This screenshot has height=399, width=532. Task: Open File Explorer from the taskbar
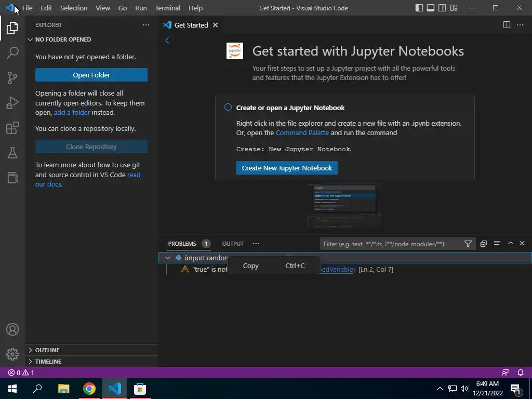point(63,389)
